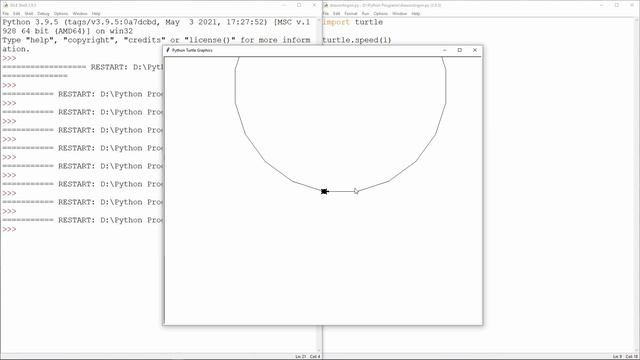The width and height of the screenshot is (640, 360).
Task: Open Shell menu in IDLE Shell
Action: click(x=29, y=13)
